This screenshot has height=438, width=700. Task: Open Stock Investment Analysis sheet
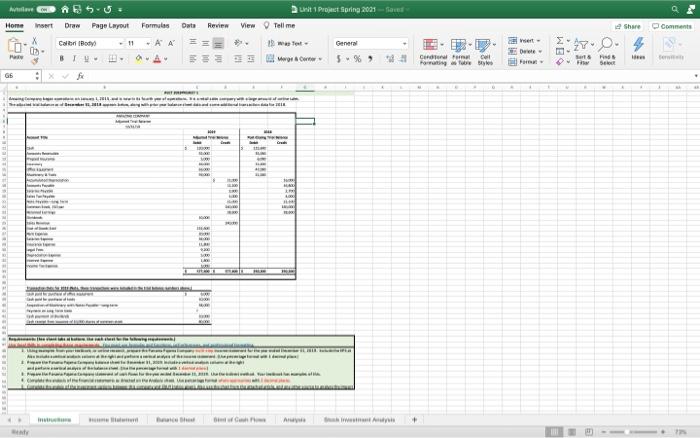(359, 420)
